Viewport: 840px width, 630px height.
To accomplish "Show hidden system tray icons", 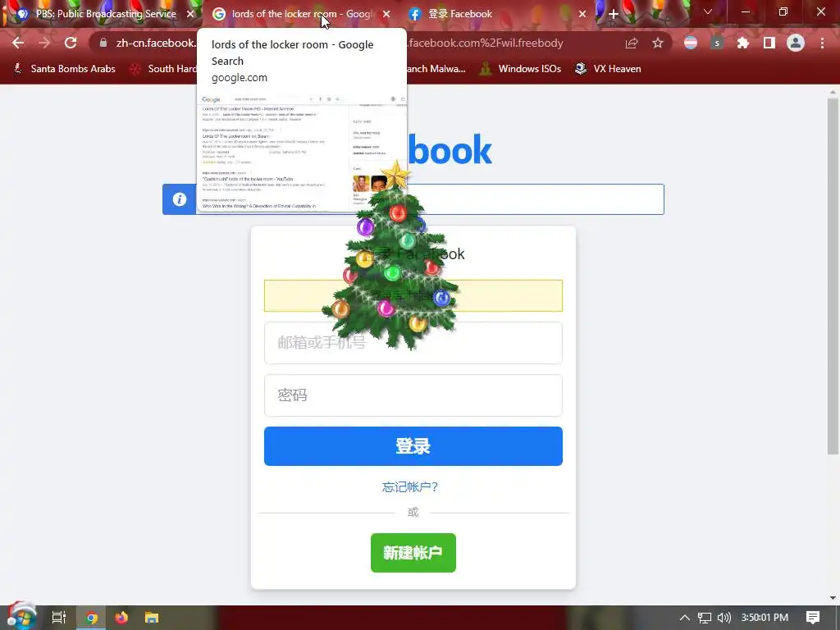I will pyautogui.click(x=685, y=618).
